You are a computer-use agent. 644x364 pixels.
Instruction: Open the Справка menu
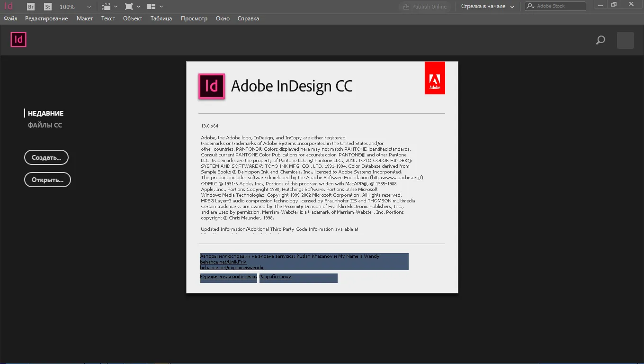[x=248, y=18]
